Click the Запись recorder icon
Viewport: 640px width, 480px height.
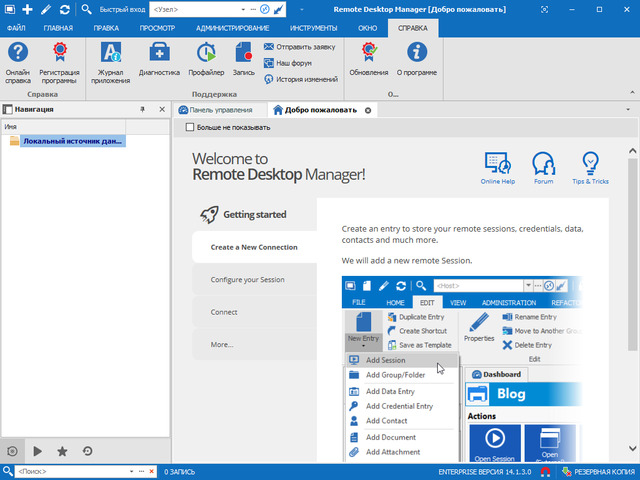[244, 59]
